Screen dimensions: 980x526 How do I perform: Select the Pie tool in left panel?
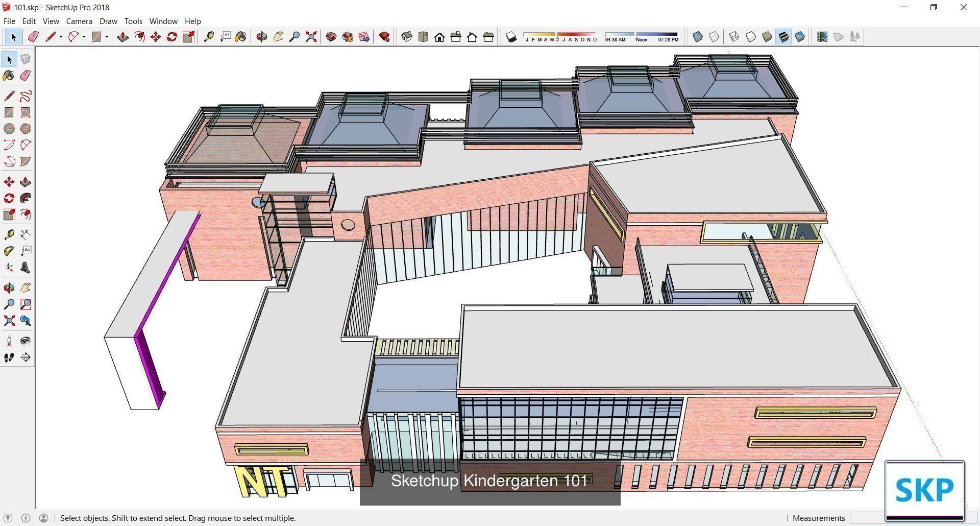pos(26,161)
